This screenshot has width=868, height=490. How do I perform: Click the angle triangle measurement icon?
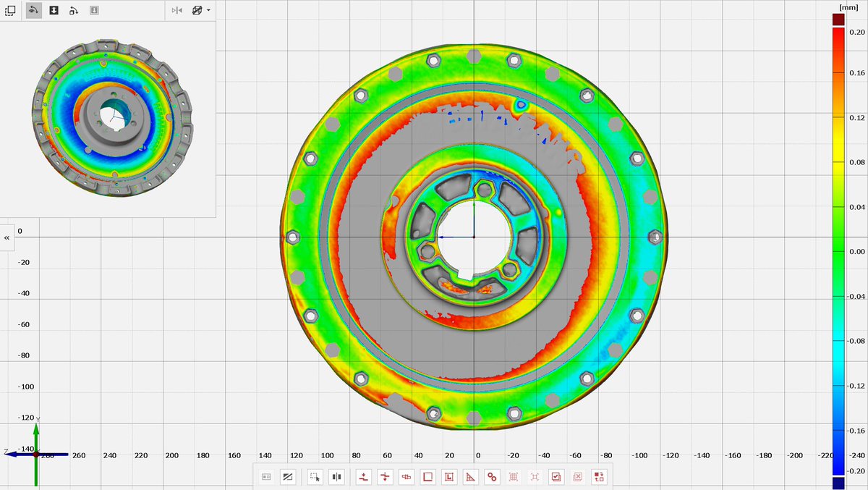[x=470, y=477]
